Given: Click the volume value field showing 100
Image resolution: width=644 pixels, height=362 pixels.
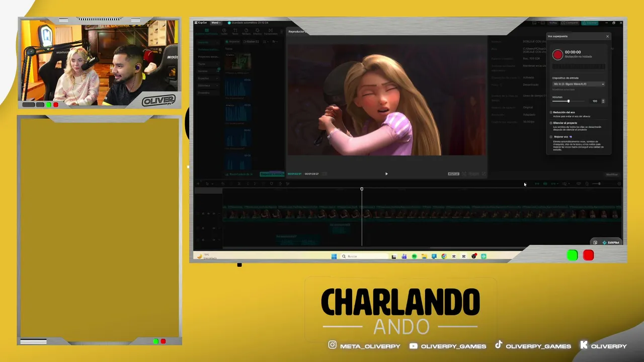Looking at the screenshot, I should (x=595, y=101).
